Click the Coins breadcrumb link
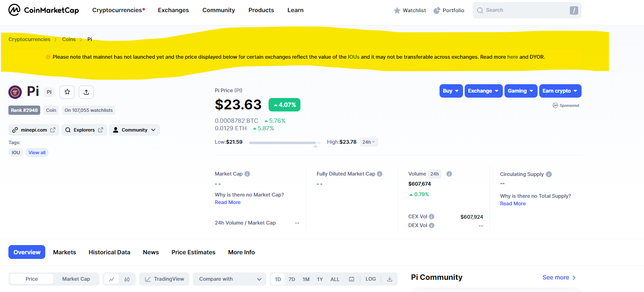Image resolution: width=644 pixels, height=292 pixels. (x=69, y=39)
